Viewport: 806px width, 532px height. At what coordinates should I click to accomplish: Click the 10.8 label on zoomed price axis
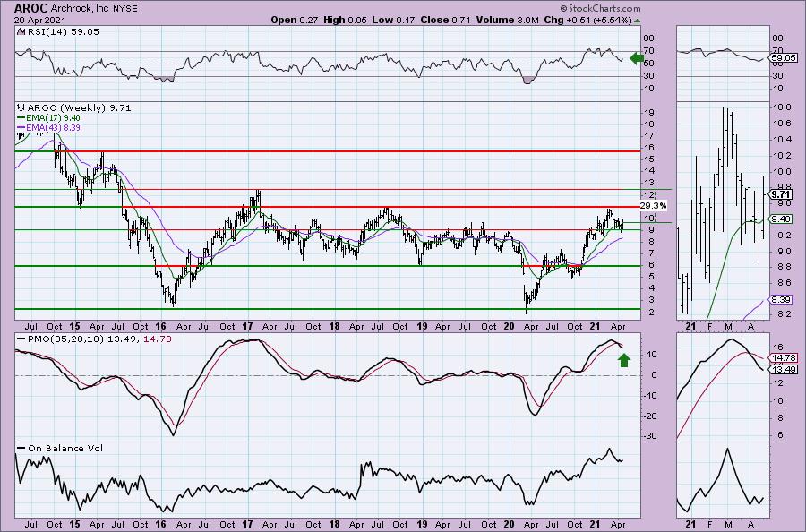(782, 107)
